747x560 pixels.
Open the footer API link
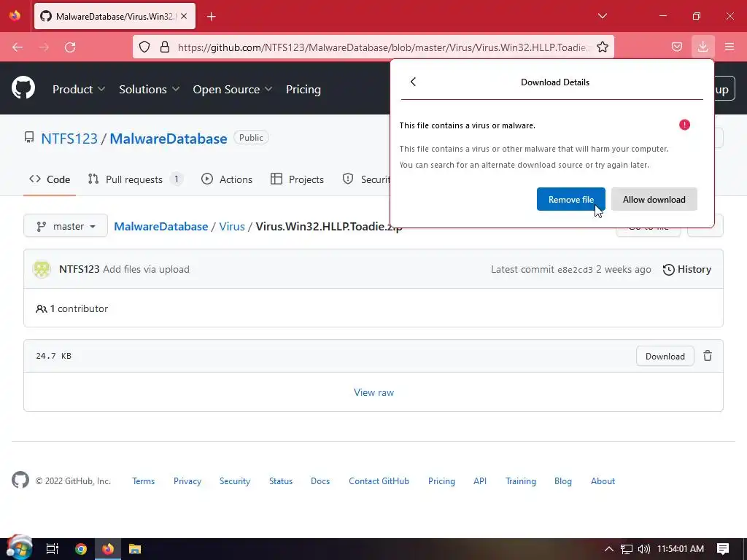[x=480, y=481]
